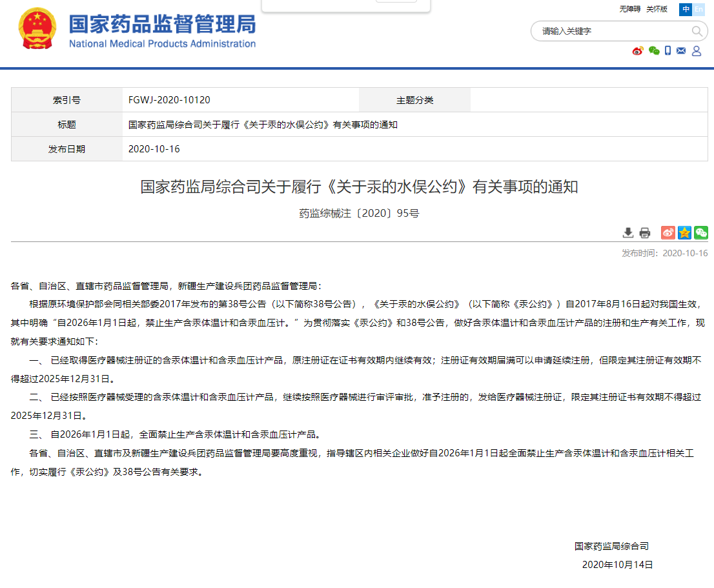Download the notice using the download icon

click(627, 233)
